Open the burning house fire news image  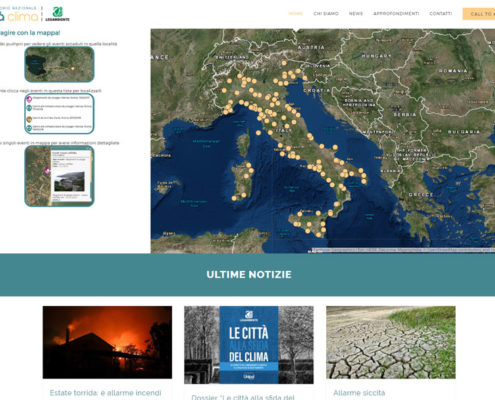(x=107, y=342)
